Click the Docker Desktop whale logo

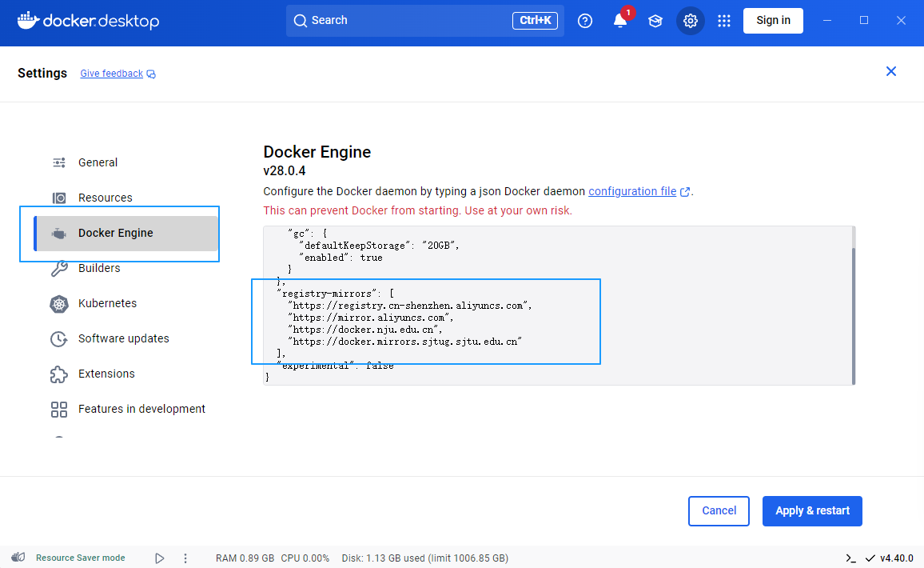click(x=28, y=20)
